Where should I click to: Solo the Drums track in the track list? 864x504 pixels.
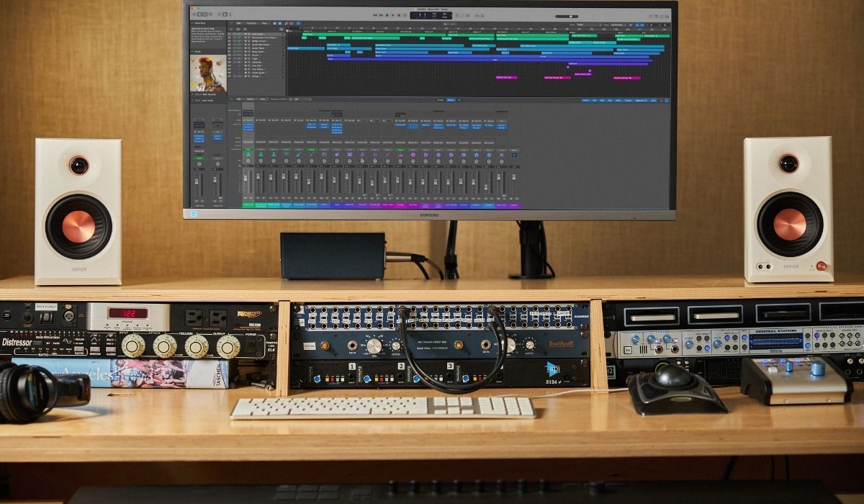(248, 55)
